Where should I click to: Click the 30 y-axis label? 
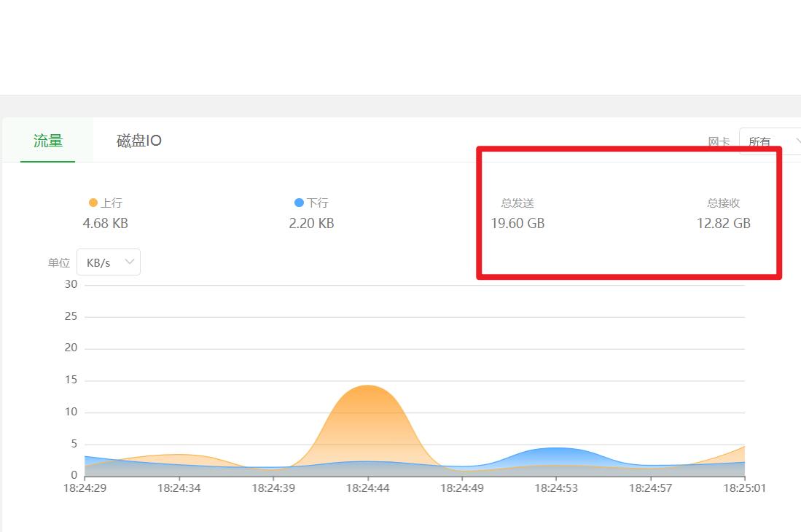pos(71,284)
